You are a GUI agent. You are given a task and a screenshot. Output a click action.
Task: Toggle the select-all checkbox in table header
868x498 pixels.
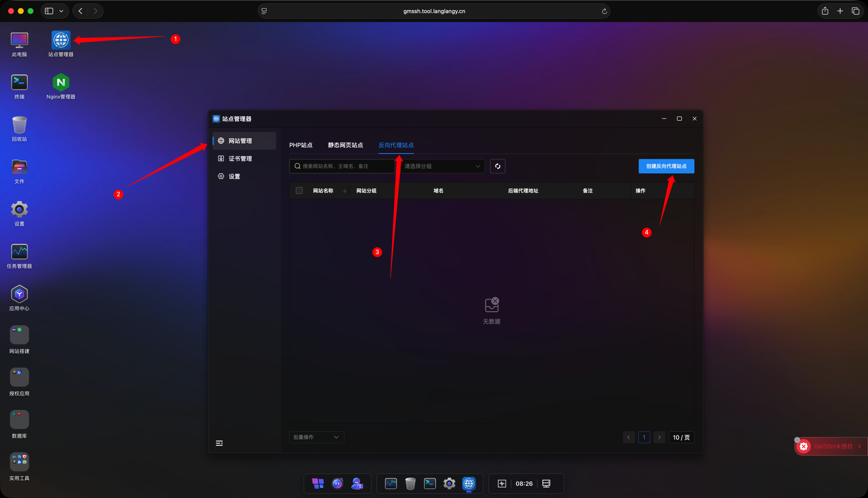tap(299, 190)
